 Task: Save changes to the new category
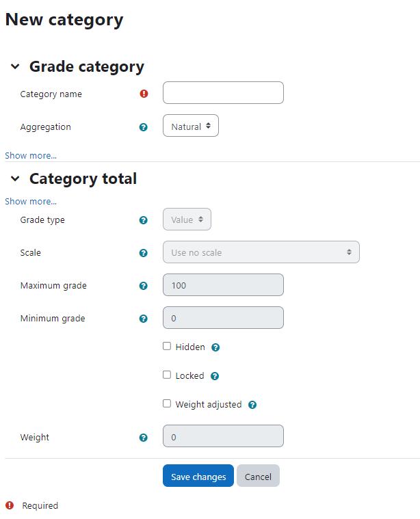click(198, 476)
